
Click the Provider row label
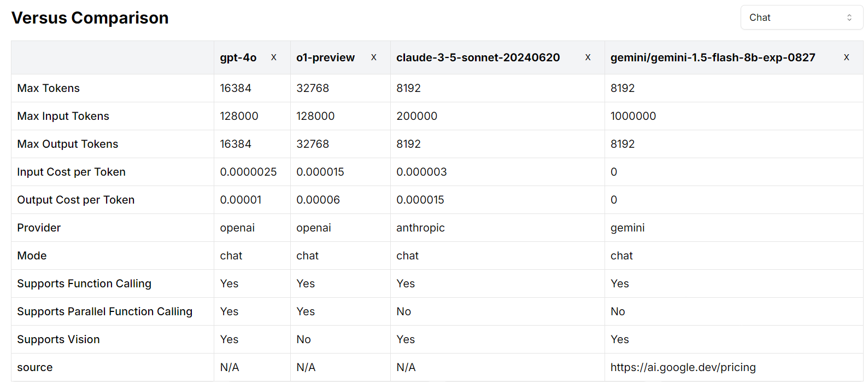[39, 228]
